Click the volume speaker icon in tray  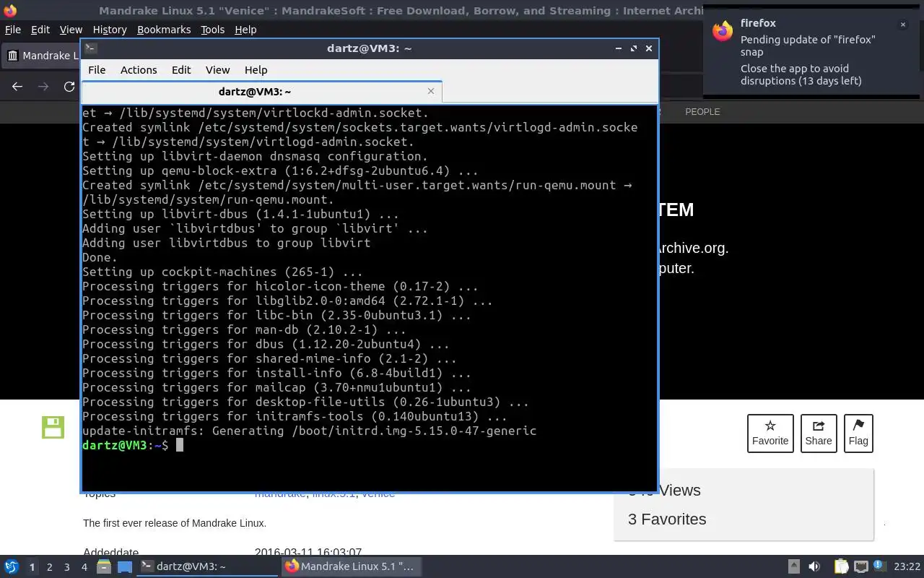pos(814,566)
